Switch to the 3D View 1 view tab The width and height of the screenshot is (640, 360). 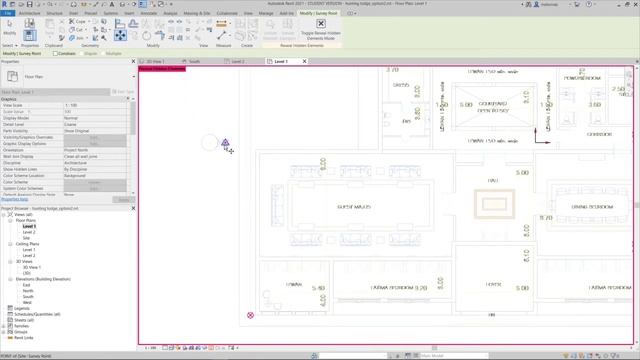(x=155, y=61)
